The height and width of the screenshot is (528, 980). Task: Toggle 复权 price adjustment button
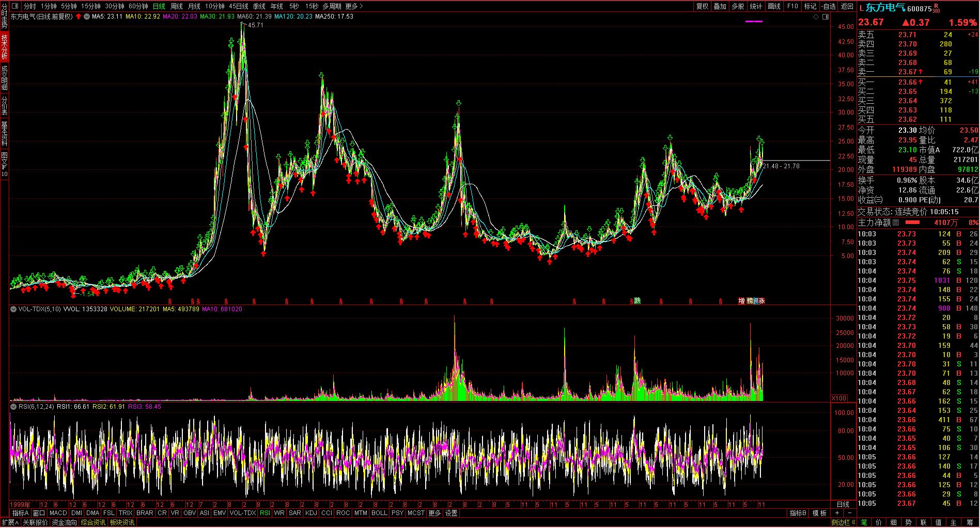click(x=703, y=6)
